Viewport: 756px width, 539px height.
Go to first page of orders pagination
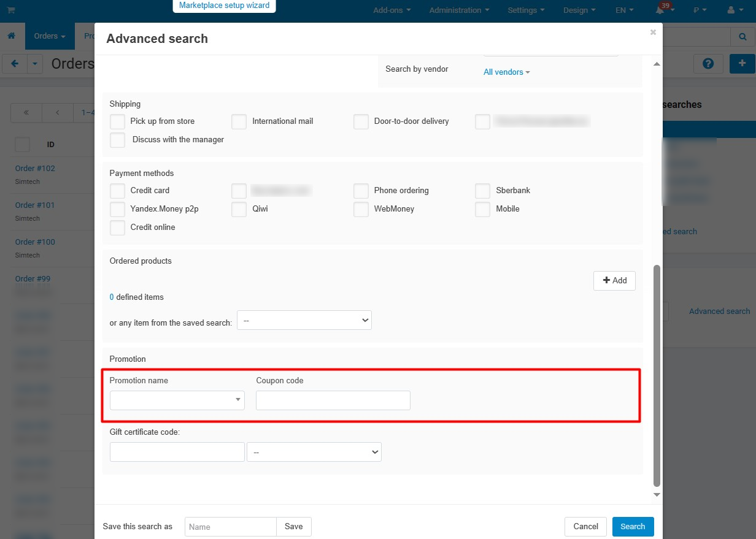click(26, 113)
